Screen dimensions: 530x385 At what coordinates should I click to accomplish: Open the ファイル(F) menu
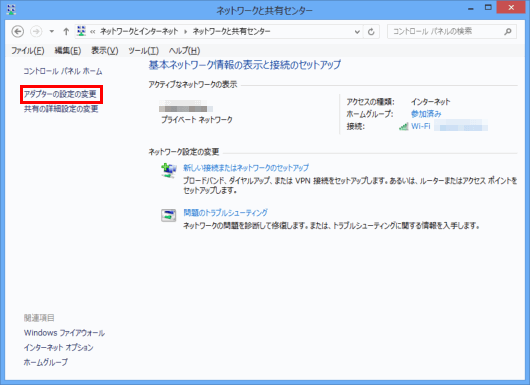pos(28,51)
